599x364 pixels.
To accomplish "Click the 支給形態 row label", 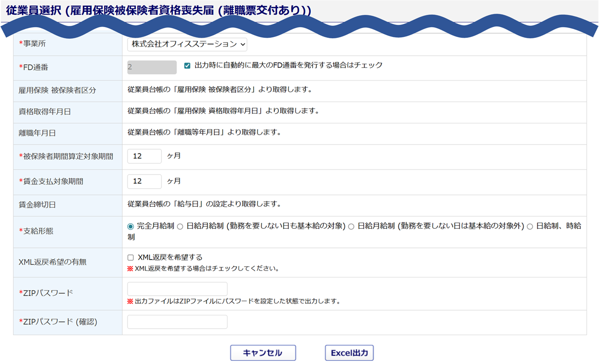I will pos(38,231).
